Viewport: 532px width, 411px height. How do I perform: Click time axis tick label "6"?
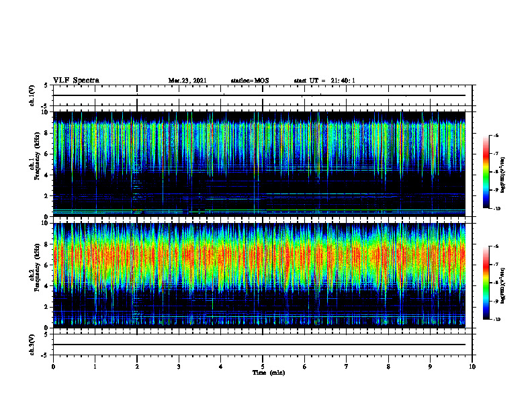[x=305, y=367]
